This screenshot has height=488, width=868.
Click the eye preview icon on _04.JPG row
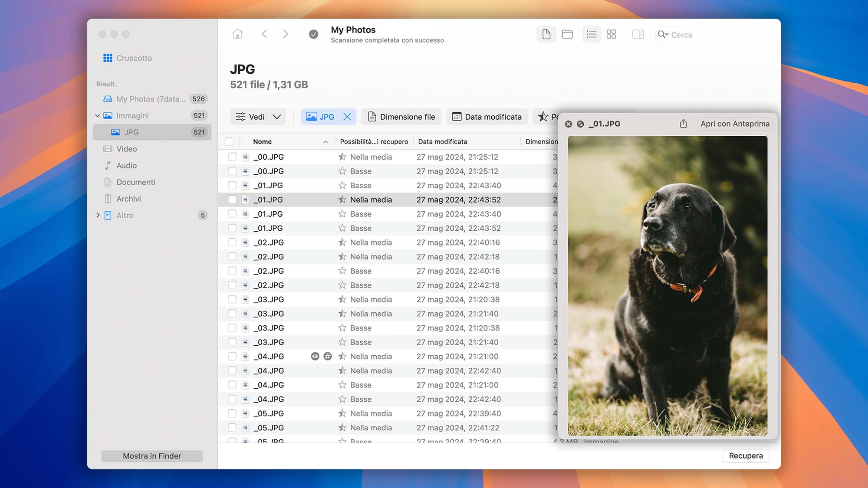(x=315, y=356)
